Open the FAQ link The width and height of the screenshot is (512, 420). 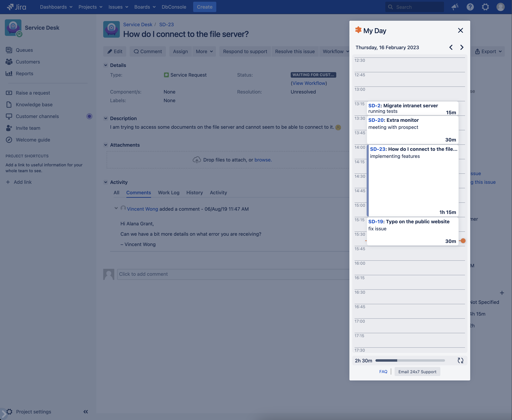tap(383, 372)
